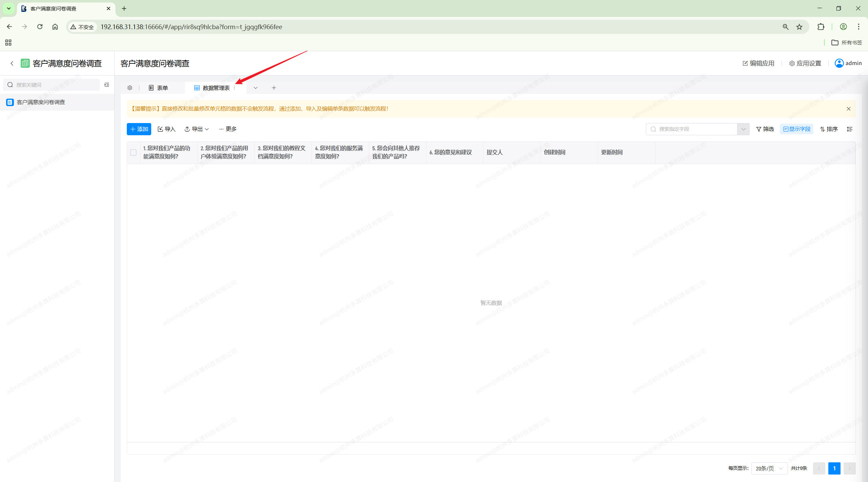This screenshot has width=868, height=482.
Task: Click the row height icon next to 排序
Action: pyautogui.click(x=850, y=129)
